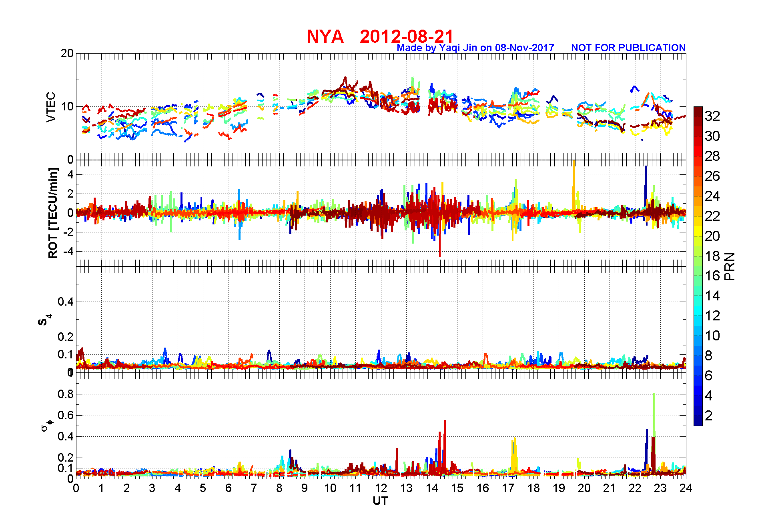Click the x-axis tick label 21

pyautogui.click(x=610, y=488)
